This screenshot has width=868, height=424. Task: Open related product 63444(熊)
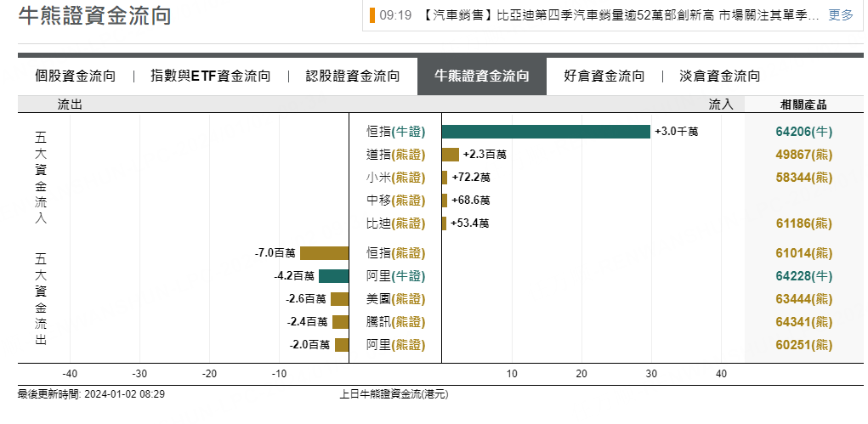[803, 299]
